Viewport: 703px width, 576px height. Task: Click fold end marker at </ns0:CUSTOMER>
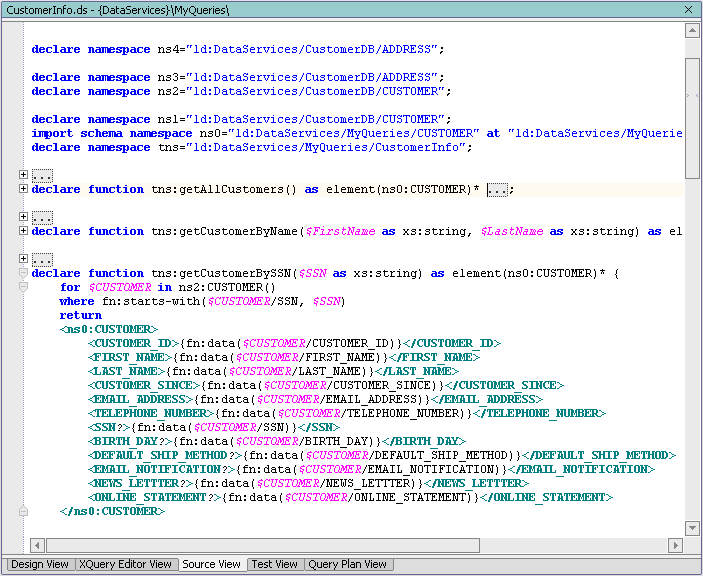(23, 511)
